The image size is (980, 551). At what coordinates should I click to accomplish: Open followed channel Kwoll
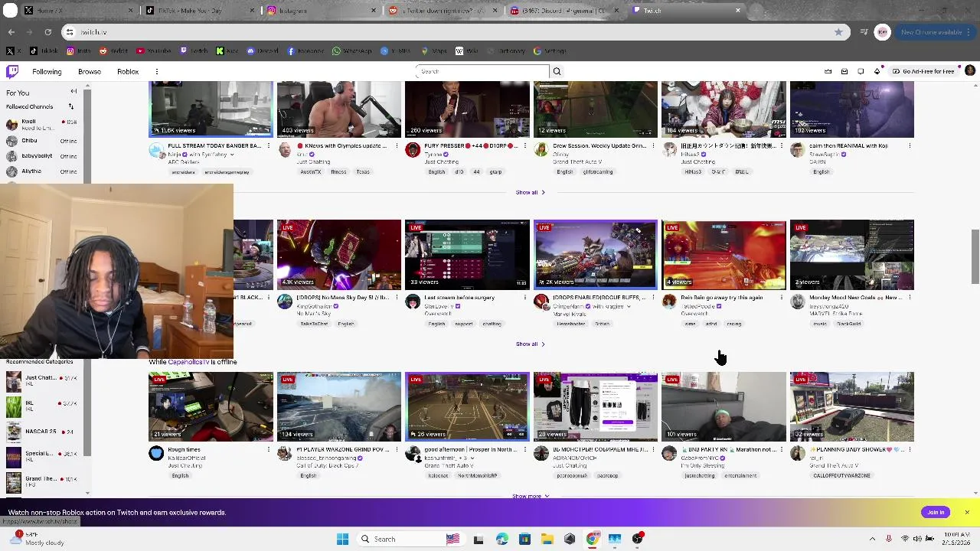click(x=42, y=124)
